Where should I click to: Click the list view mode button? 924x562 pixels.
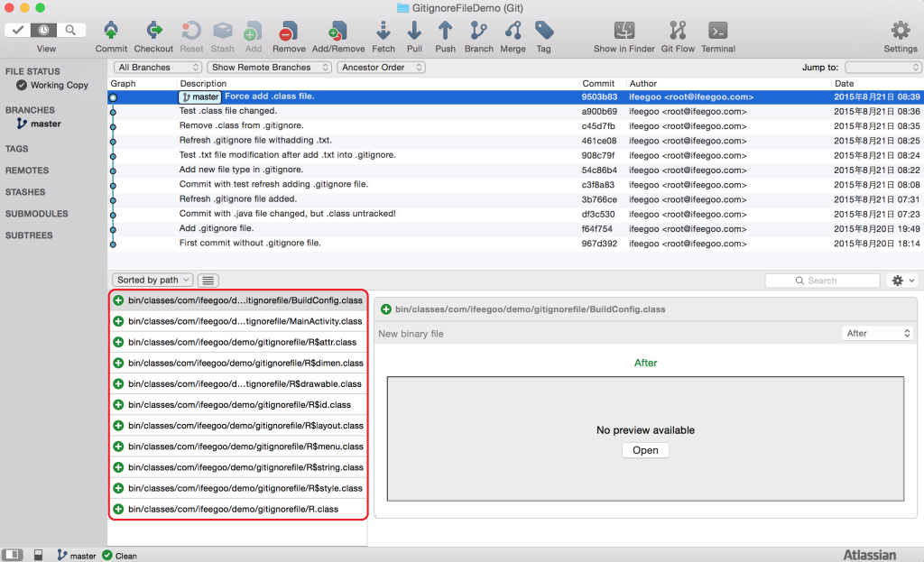(x=208, y=280)
